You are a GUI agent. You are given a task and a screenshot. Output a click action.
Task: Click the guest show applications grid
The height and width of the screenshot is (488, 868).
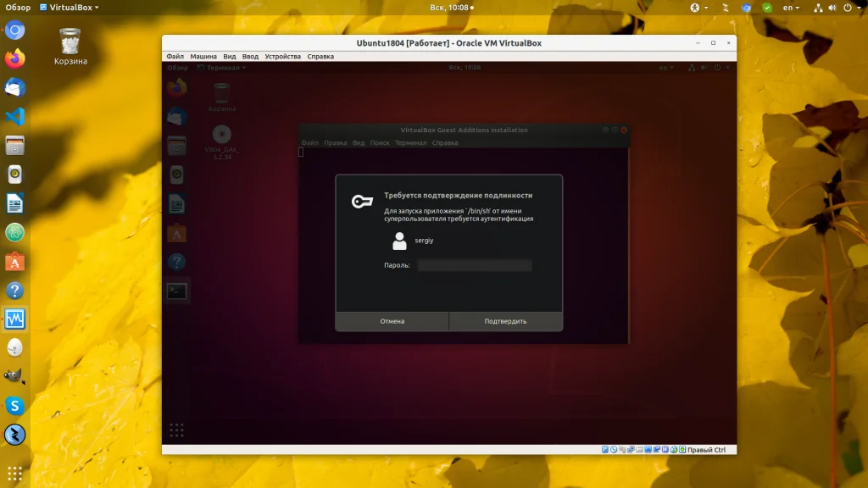pyautogui.click(x=176, y=430)
